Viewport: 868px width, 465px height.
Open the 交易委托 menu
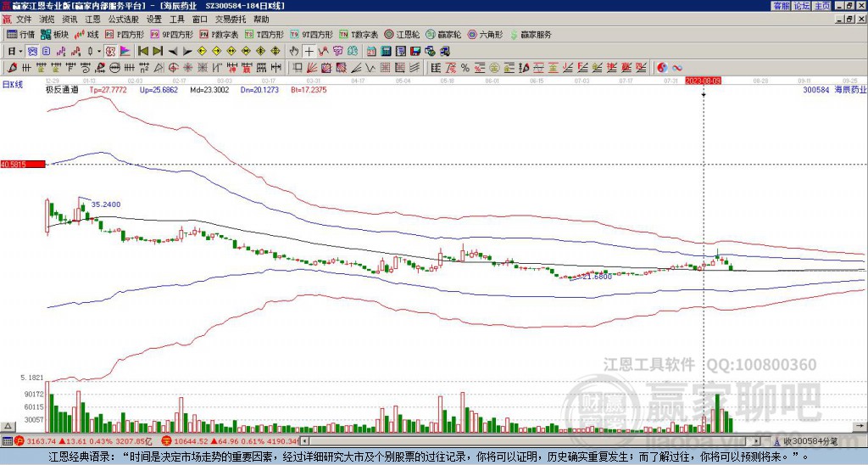(x=231, y=20)
